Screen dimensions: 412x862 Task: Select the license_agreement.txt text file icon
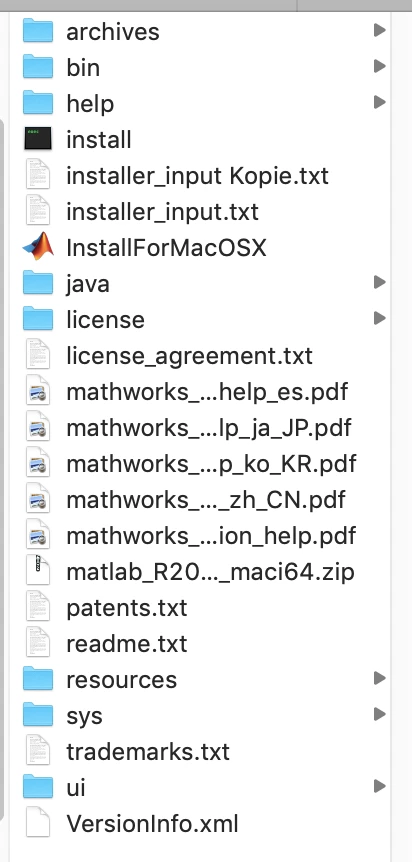click(38, 355)
